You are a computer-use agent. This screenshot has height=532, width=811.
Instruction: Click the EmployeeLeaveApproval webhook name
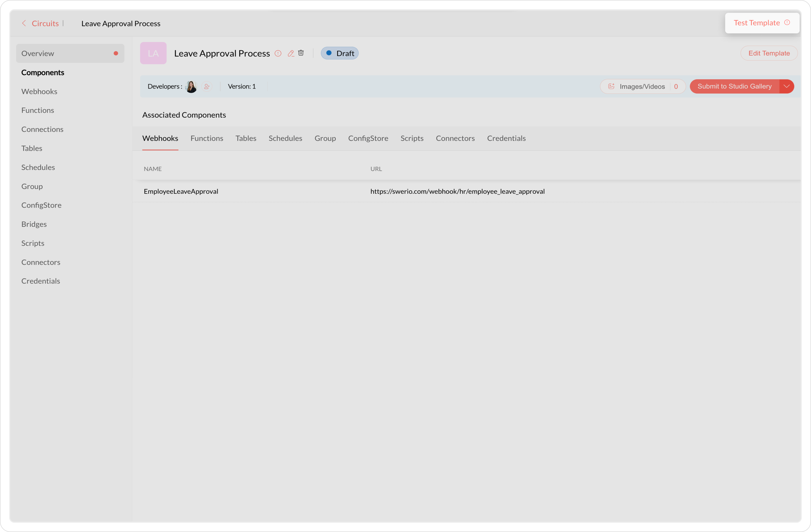point(181,191)
